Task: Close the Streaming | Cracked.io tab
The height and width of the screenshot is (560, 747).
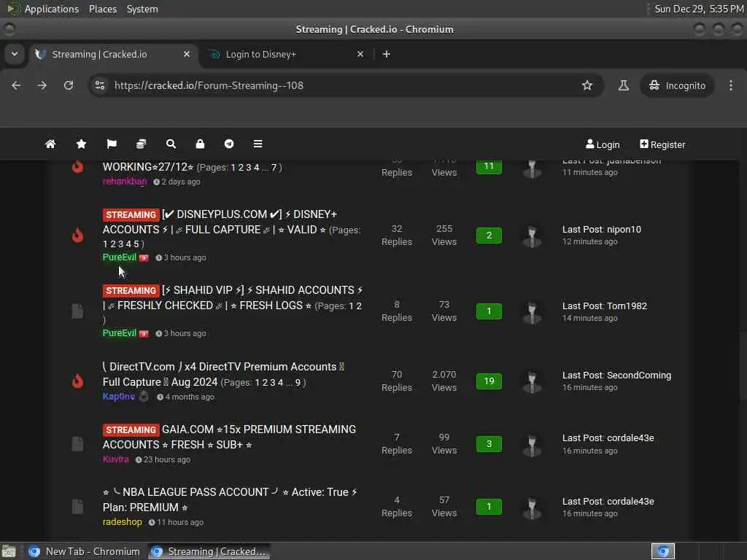Action: click(187, 54)
